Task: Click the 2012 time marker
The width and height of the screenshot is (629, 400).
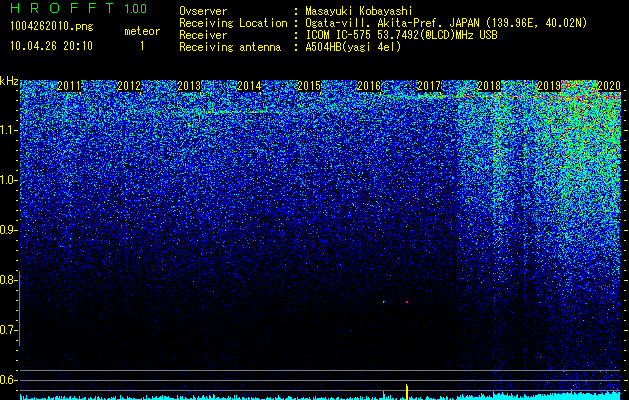Action: click(x=129, y=86)
